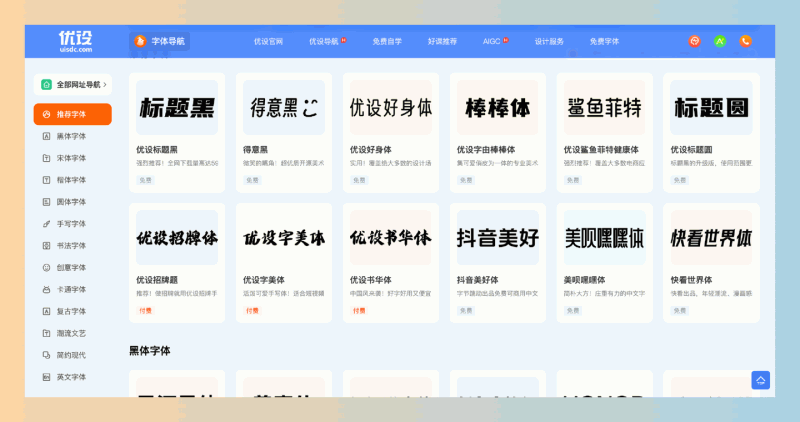Screen dimensions: 800x422
Task: Click the 付费 tag on 优设字美体 card
Action: point(252,311)
